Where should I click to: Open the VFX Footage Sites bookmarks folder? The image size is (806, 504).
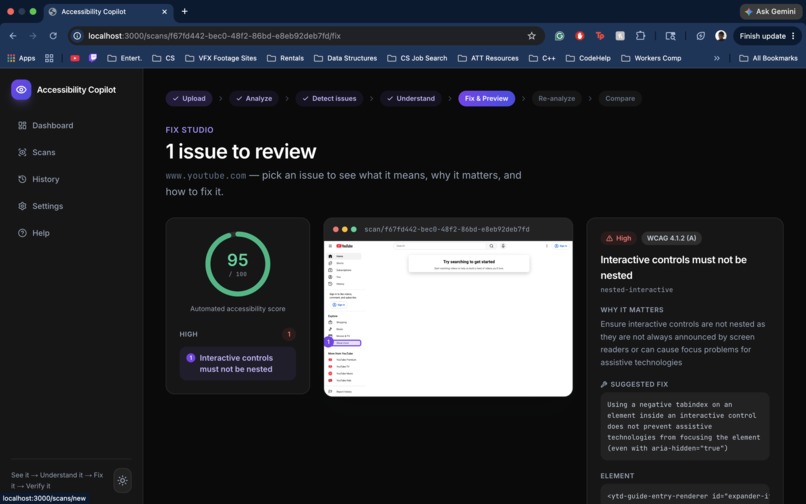point(221,58)
